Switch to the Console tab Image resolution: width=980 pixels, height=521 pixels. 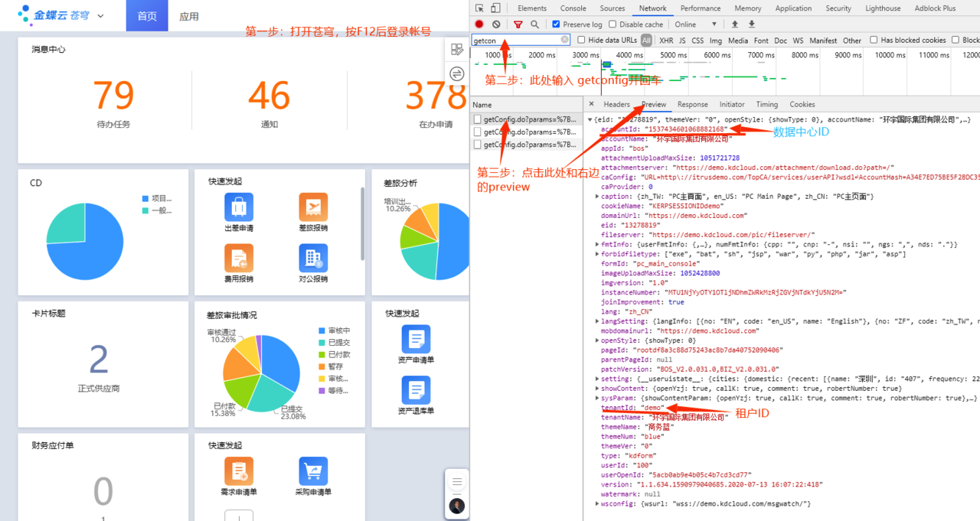point(573,8)
